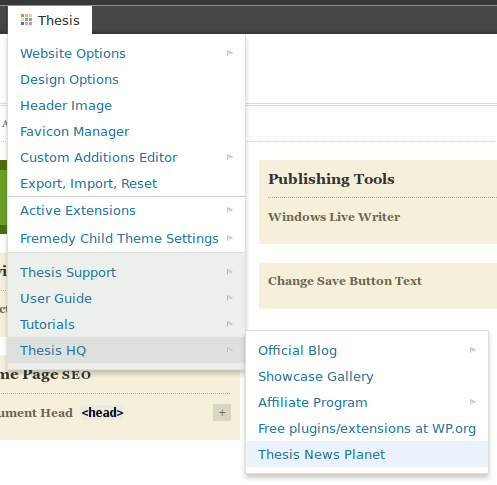The height and width of the screenshot is (485, 497).
Task: Click arrow beside Official Blog
Action: pos(473,350)
